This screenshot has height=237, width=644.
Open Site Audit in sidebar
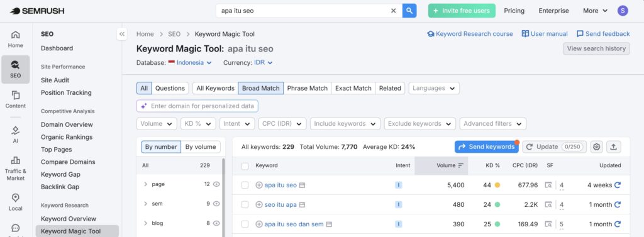tap(55, 80)
